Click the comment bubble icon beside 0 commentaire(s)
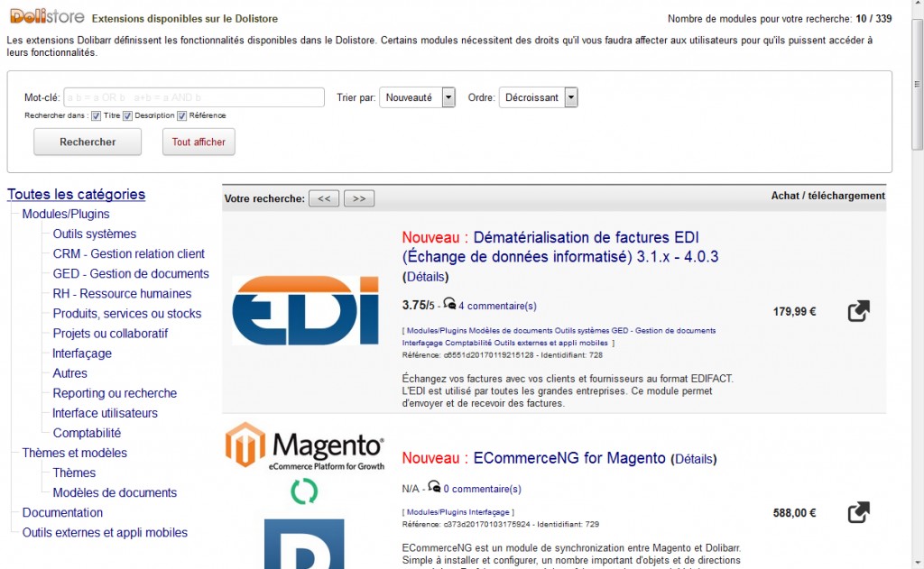This screenshot has height=569, width=924. [434, 487]
